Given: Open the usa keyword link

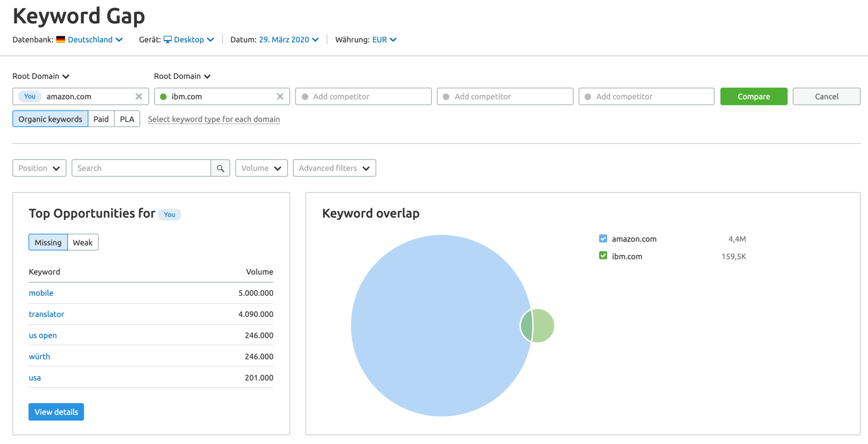Looking at the screenshot, I should pyautogui.click(x=35, y=378).
